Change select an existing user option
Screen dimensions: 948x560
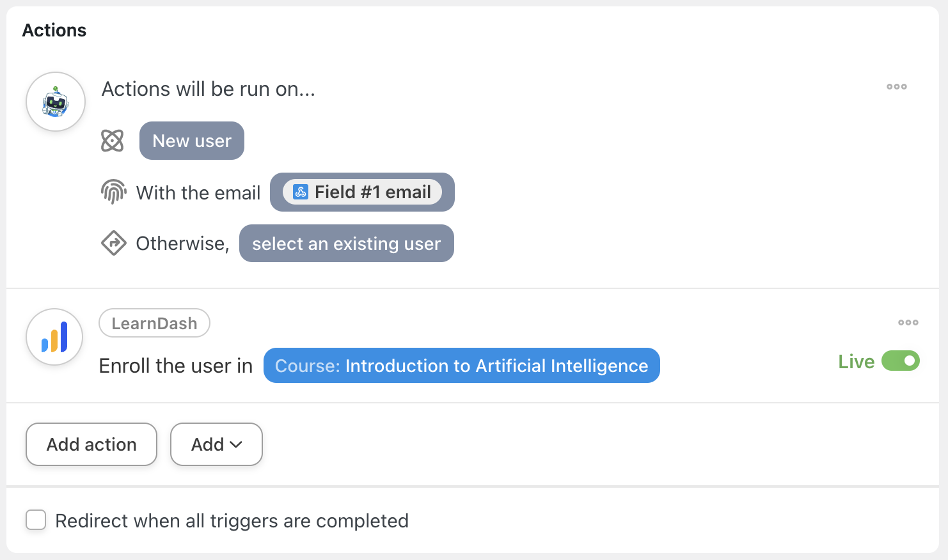coord(346,244)
